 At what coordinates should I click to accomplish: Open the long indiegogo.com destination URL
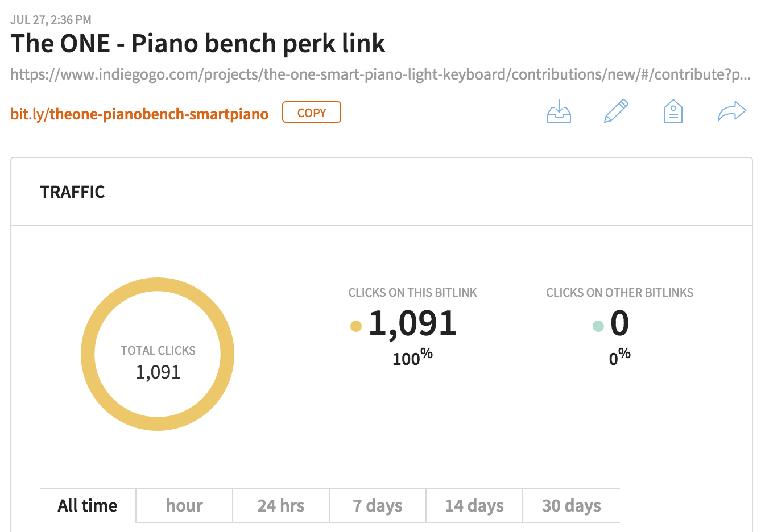pos(381,74)
